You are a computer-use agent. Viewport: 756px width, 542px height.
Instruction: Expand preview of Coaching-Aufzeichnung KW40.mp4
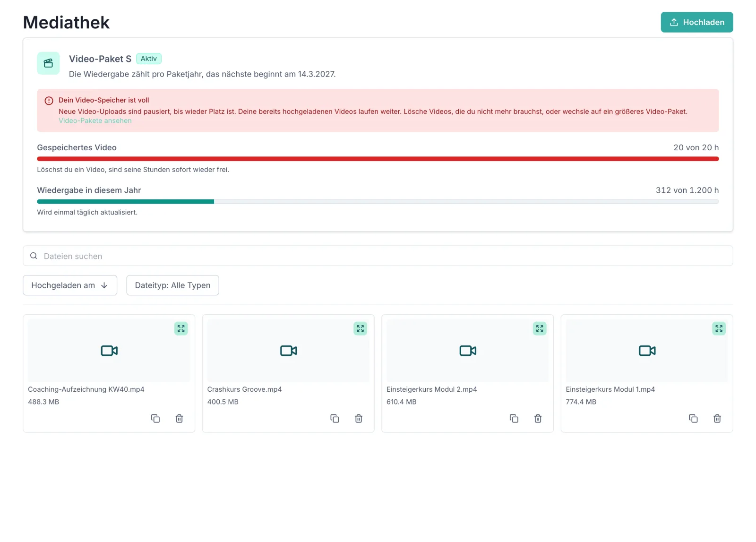[181, 328]
